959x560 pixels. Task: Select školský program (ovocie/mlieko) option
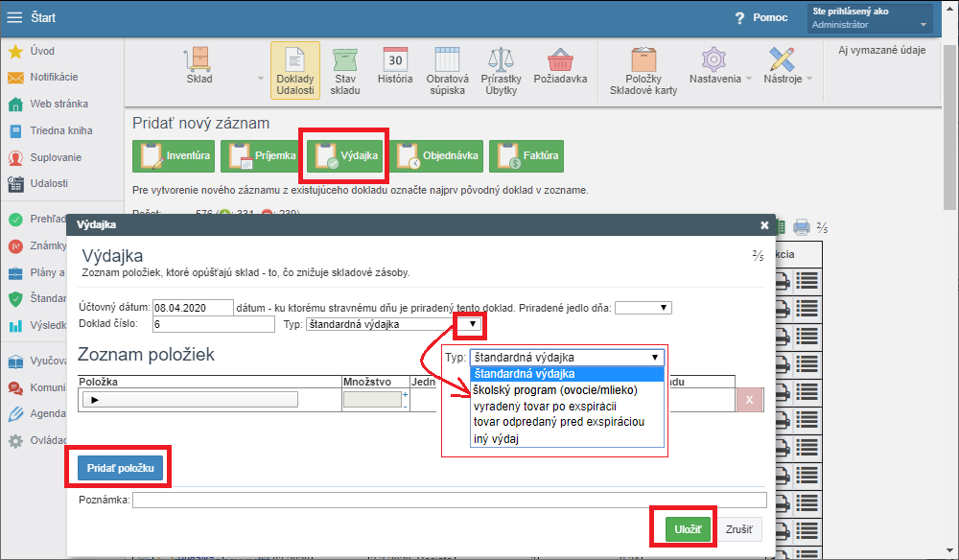[x=555, y=390]
